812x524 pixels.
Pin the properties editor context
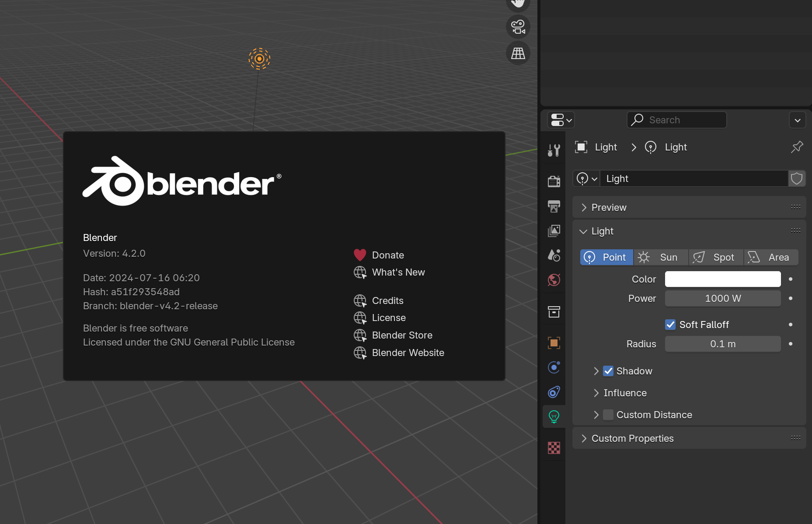[797, 147]
